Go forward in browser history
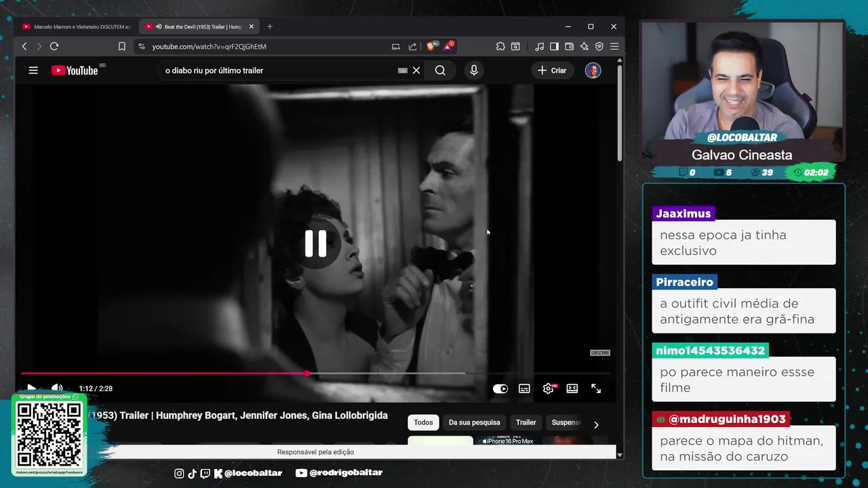 [39, 46]
